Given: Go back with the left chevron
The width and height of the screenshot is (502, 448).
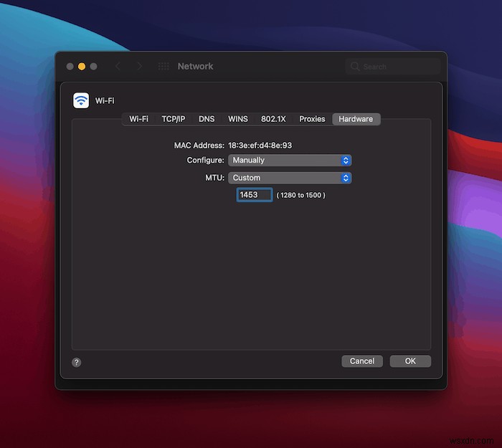Looking at the screenshot, I should pyautogui.click(x=118, y=66).
